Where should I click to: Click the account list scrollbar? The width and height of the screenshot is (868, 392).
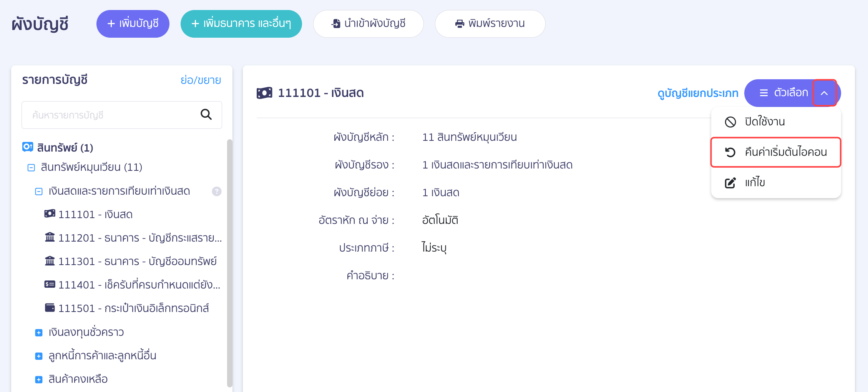(x=230, y=263)
